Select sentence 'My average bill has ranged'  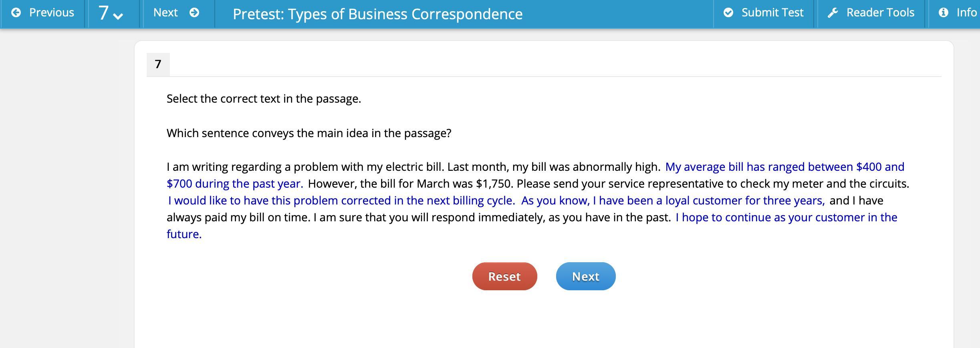(784, 167)
